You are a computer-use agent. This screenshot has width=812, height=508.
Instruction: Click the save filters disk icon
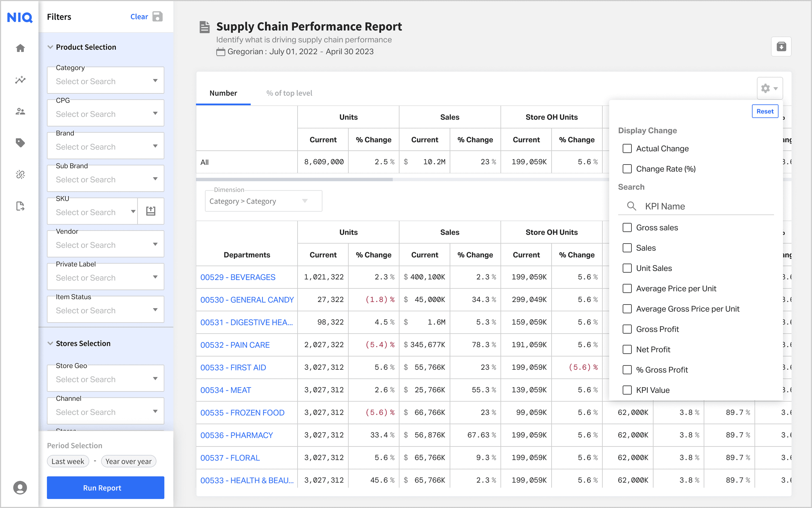[x=157, y=16]
